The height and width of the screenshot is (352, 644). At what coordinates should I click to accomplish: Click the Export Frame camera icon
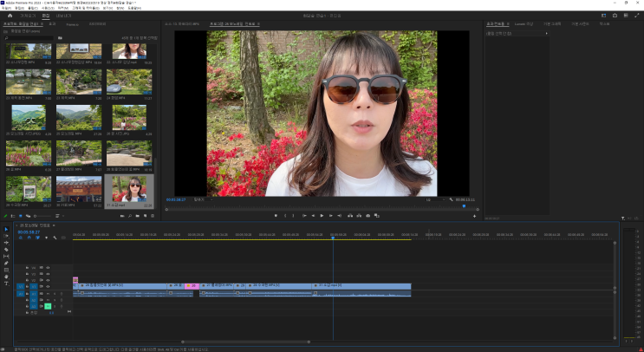[368, 215]
